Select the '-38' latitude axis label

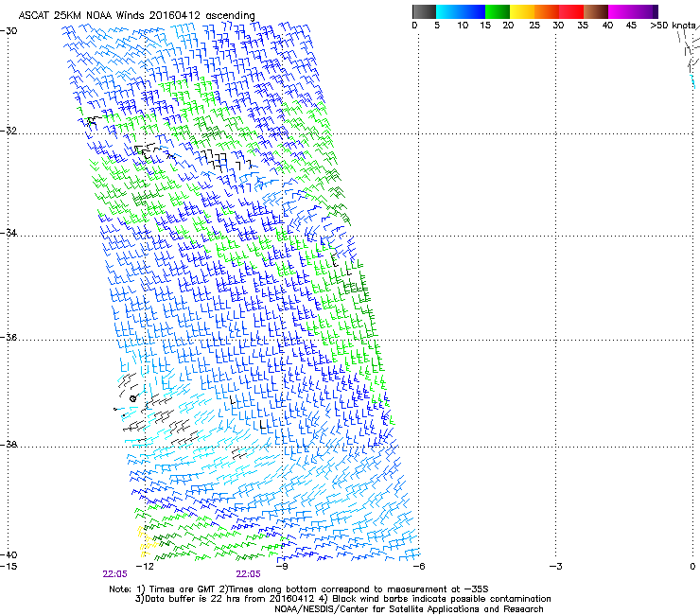(x=9, y=445)
